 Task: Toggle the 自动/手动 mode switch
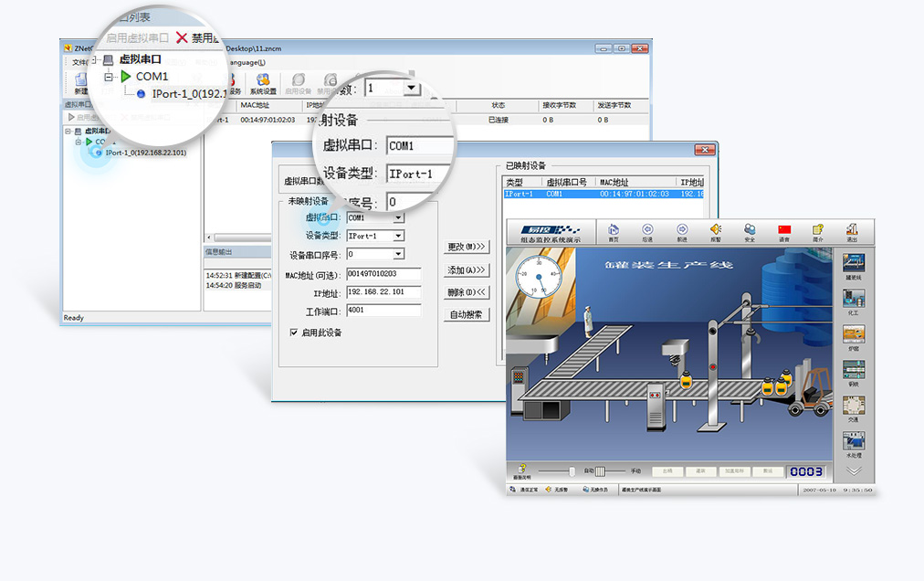[x=600, y=471]
